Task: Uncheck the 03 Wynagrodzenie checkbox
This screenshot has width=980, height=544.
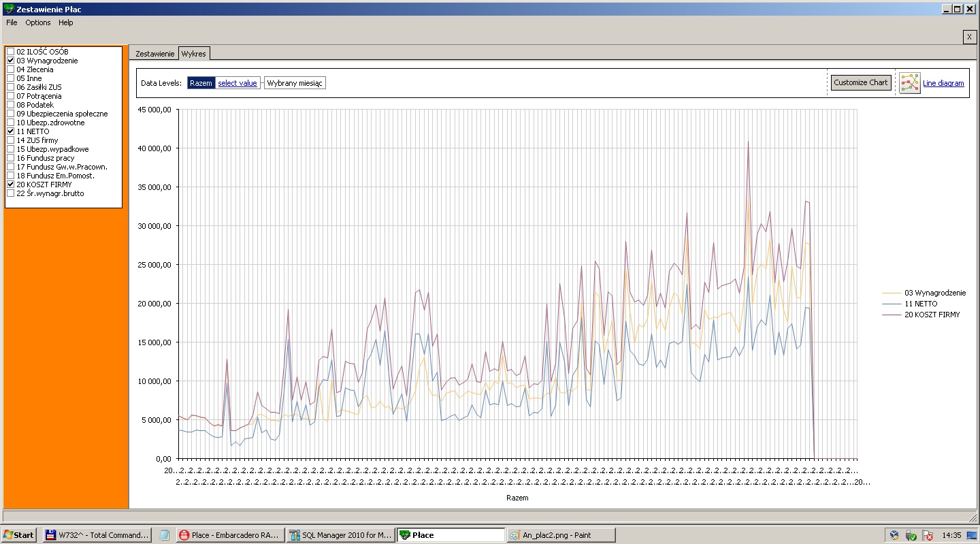Action: pos(11,61)
